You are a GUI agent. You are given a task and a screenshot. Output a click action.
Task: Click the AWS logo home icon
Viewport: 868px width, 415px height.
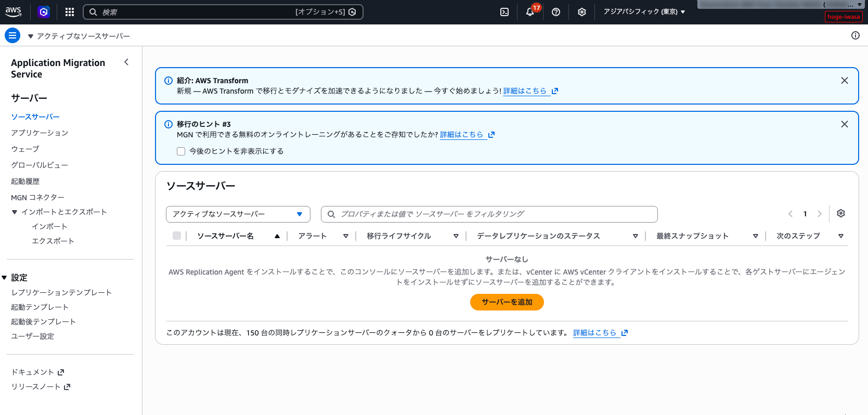point(13,11)
